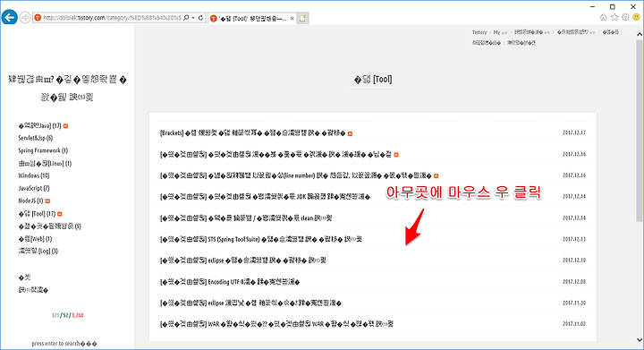Screen dimensions: 644x350
Task: Click the magnifier search icon in address bar
Action: click(x=186, y=18)
